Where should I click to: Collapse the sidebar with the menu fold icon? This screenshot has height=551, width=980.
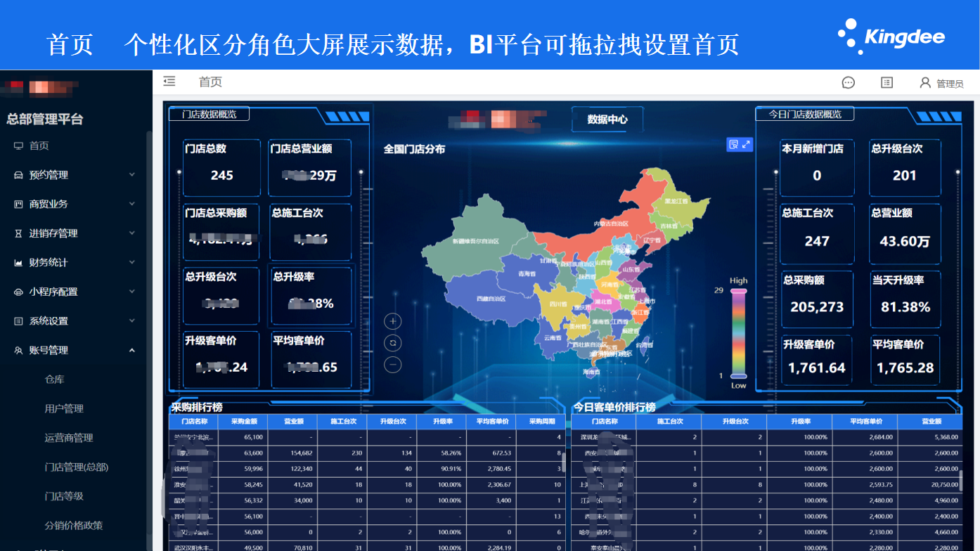tap(169, 82)
